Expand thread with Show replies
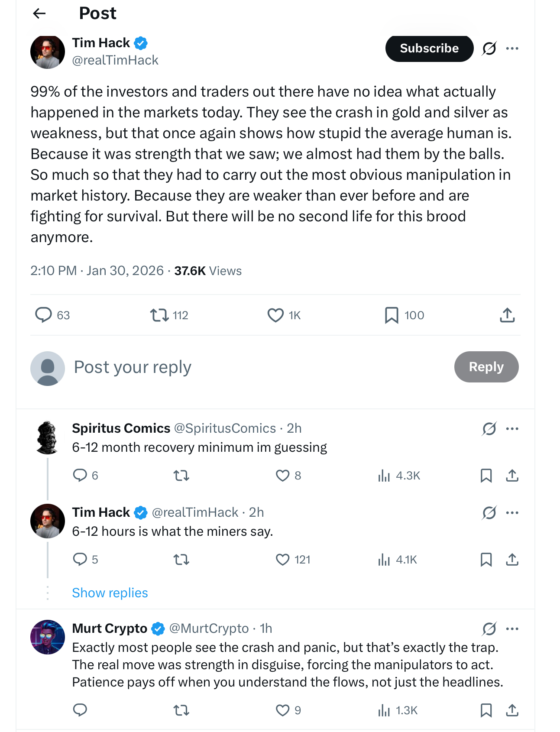Viewport: 560px width, 732px height. 110,593
